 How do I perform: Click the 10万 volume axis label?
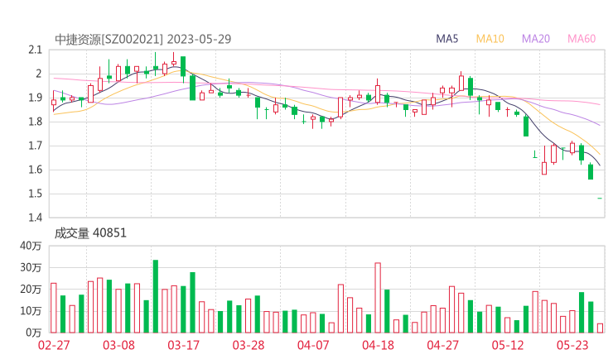(31, 311)
